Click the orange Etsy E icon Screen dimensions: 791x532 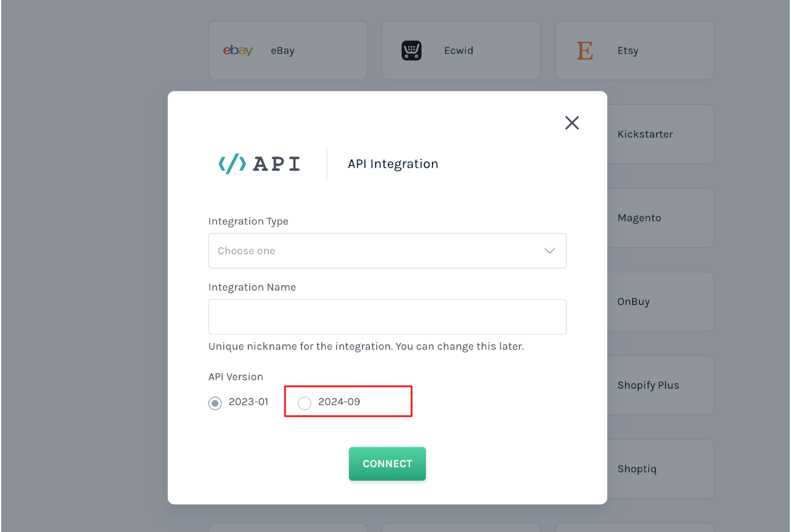(x=584, y=51)
